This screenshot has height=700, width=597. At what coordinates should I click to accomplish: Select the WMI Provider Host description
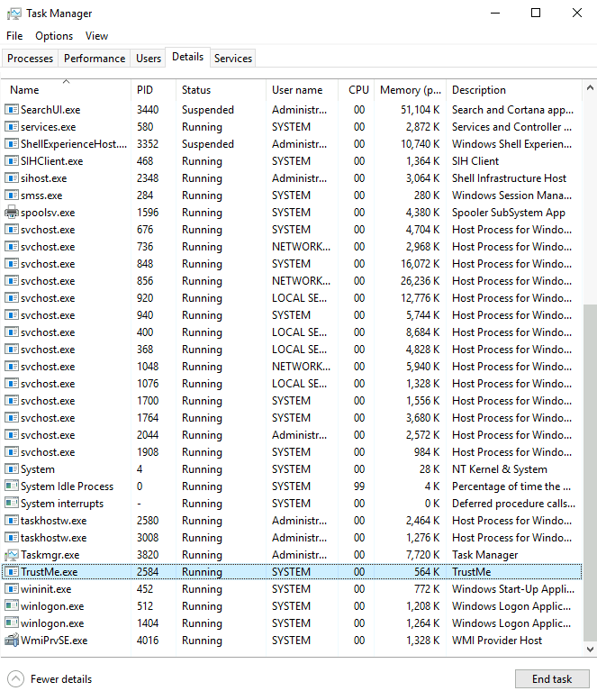pos(497,641)
